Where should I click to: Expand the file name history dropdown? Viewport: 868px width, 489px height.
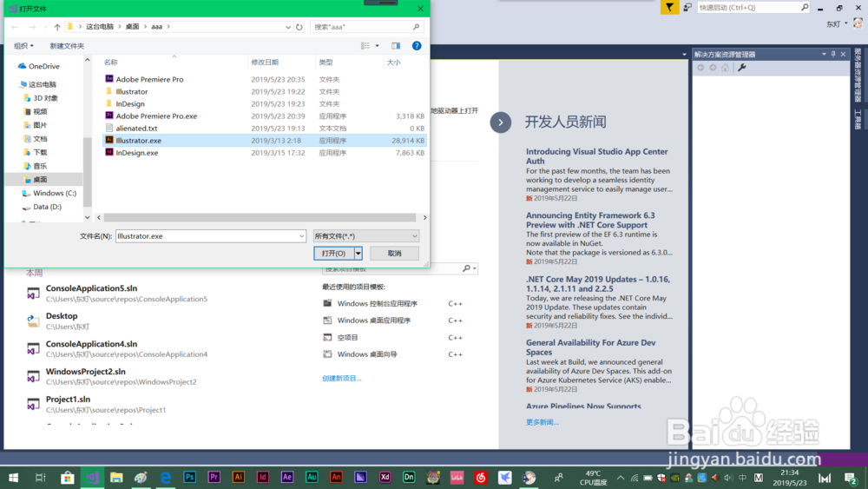[x=302, y=236]
